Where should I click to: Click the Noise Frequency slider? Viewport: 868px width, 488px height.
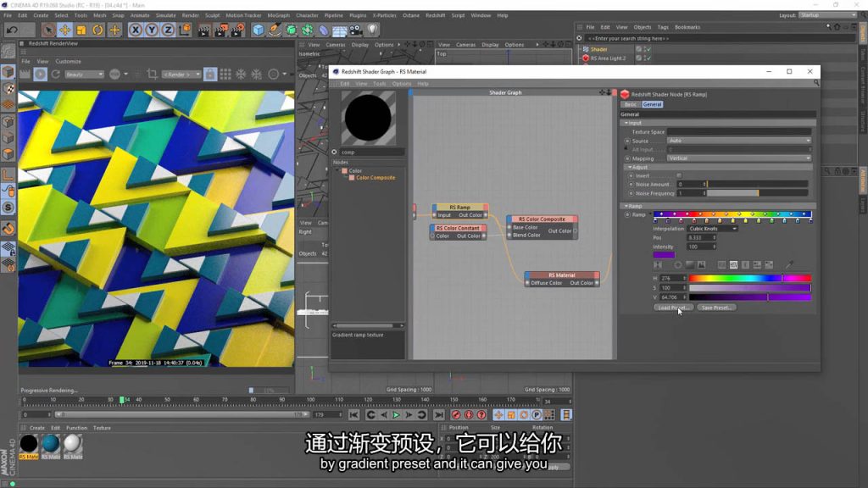(x=757, y=193)
